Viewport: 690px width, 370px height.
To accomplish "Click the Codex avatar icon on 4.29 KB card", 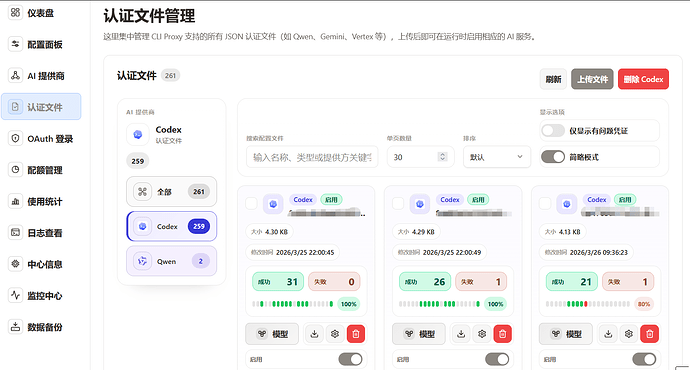I will coord(420,204).
